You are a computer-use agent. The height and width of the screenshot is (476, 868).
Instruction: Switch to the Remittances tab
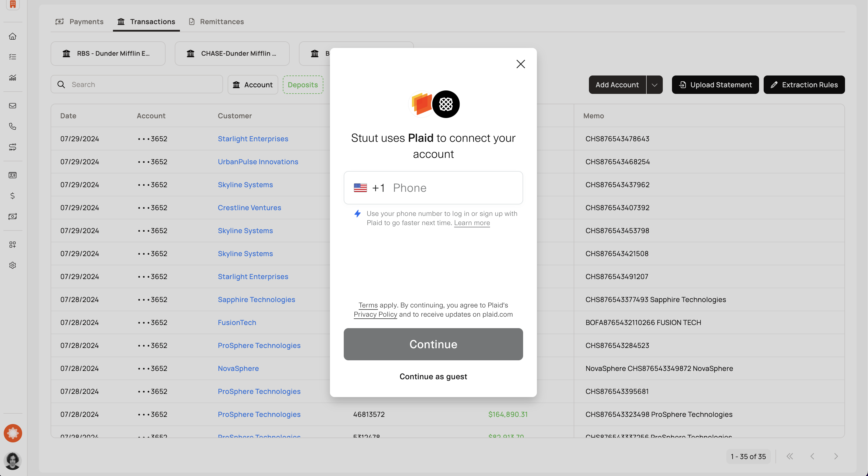pos(216,22)
